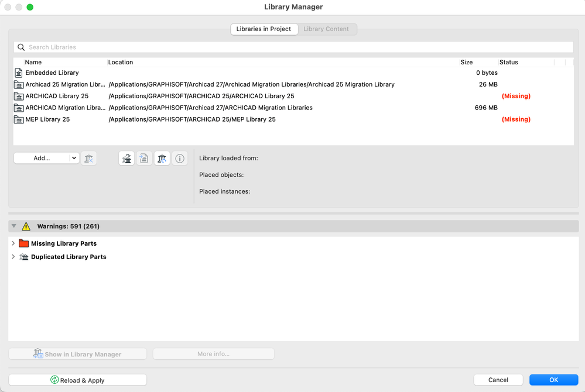Image resolution: width=585 pixels, height=392 pixels.
Task: Select Archicad 25 Migration Libr... row name
Action: pyautogui.click(x=65, y=85)
